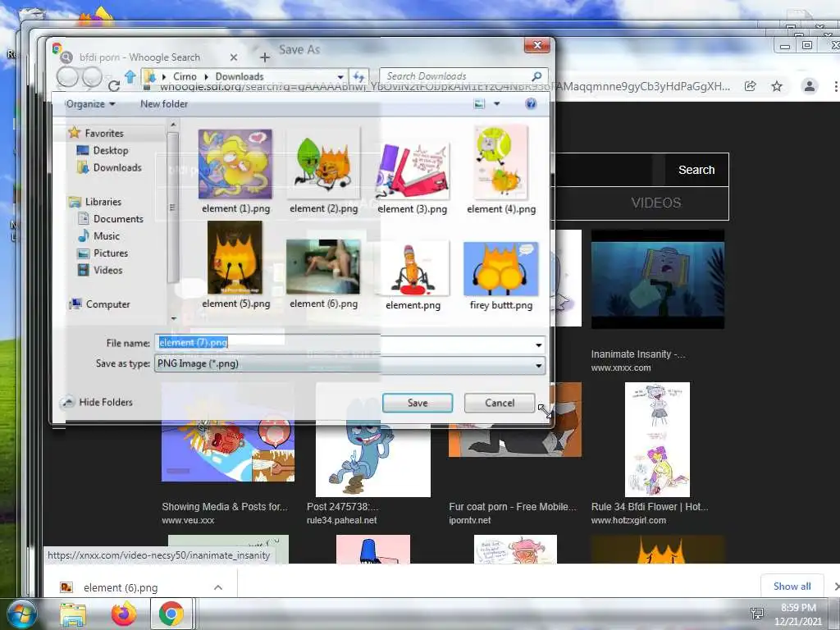Reload the page in Chrome
This screenshot has height=630, width=840.
point(113,85)
